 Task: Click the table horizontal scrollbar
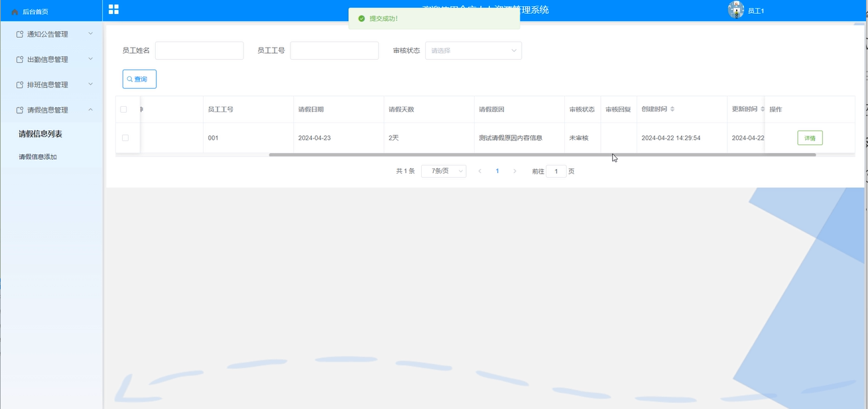tap(542, 154)
